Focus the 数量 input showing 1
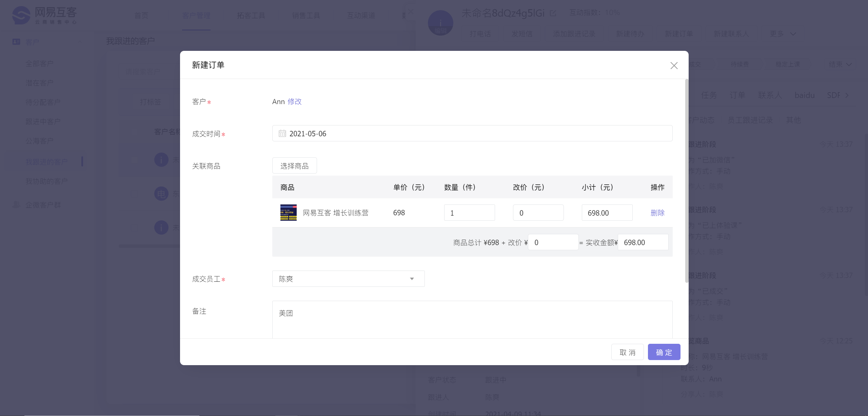This screenshot has height=416, width=868. coord(469,213)
